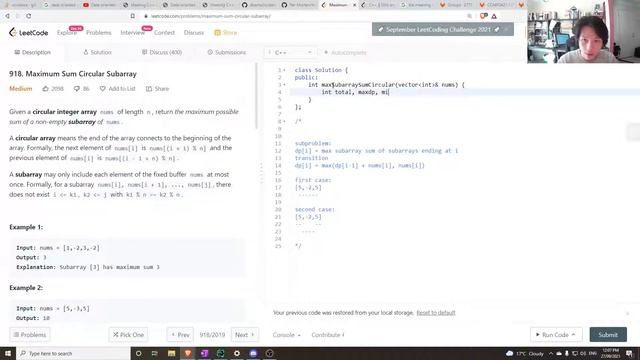Click the Contribute link
Screen dimensions: 640x360
[328, 335]
